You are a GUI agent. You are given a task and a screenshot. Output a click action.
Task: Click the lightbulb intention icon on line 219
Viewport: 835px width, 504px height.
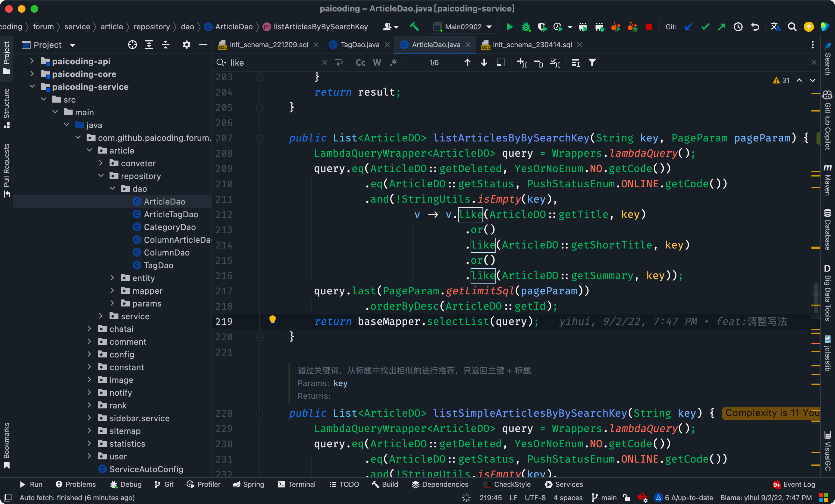tap(272, 320)
